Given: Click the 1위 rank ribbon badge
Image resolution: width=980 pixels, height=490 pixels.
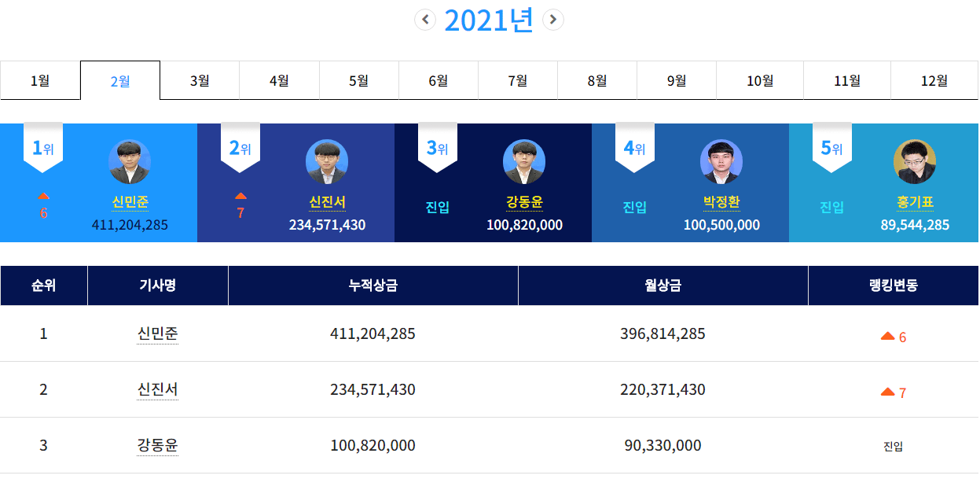Looking at the screenshot, I should (x=43, y=147).
